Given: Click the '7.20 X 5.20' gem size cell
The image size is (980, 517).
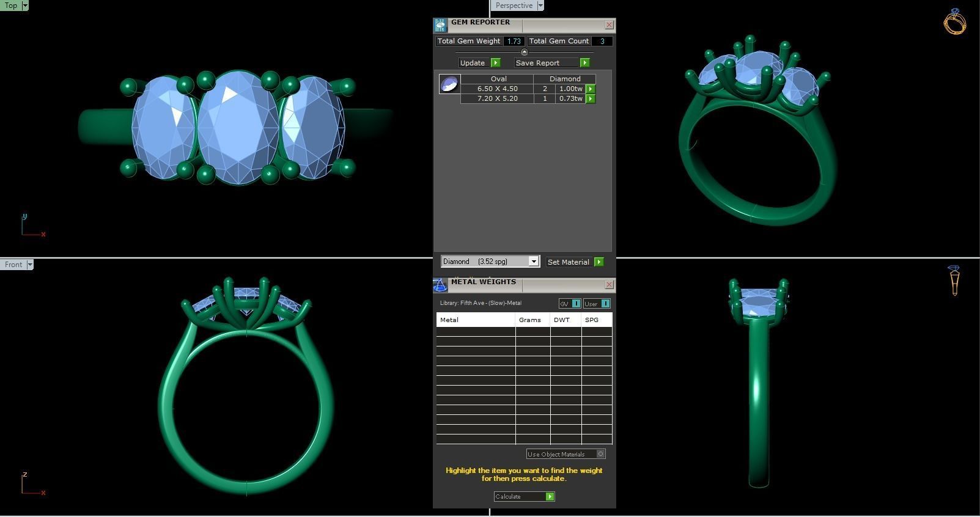Looking at the screenshot, I should click(497, 98).
